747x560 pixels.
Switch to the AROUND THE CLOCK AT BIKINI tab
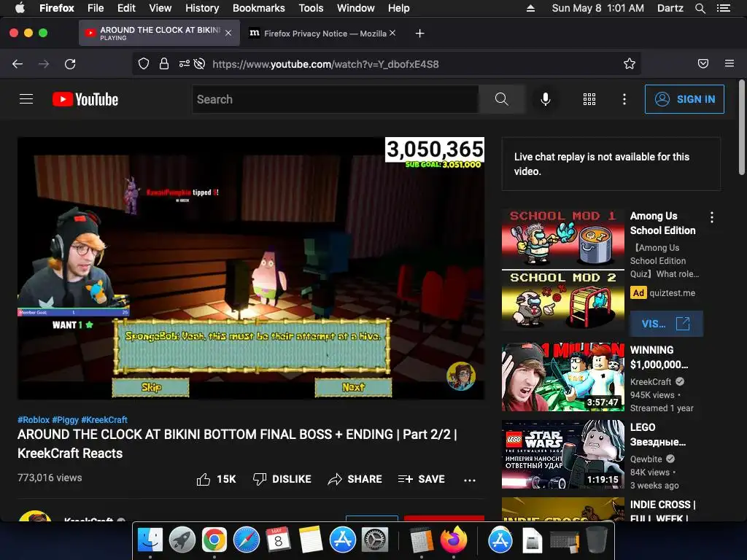click(x=159, y=33)
